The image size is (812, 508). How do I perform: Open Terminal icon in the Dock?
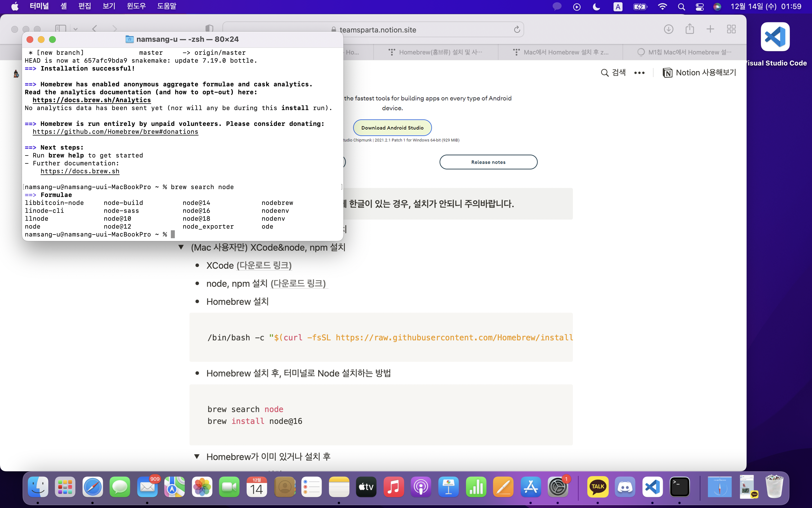pos(679,487)
